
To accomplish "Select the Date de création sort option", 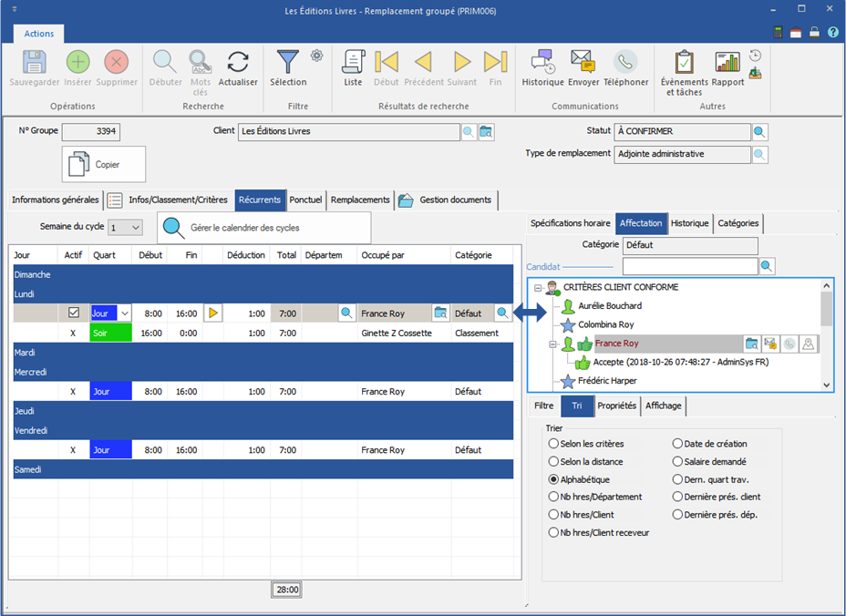I will click(x=709, y=444).
